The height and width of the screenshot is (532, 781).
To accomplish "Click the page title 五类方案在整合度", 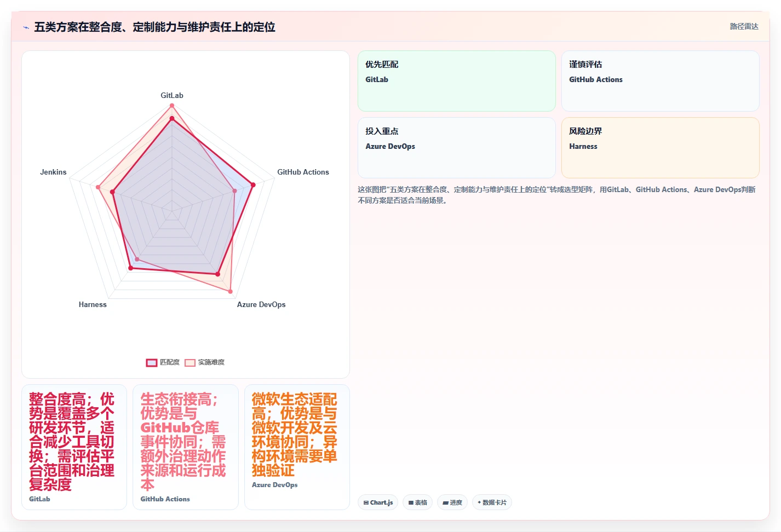I will [154, 27].
